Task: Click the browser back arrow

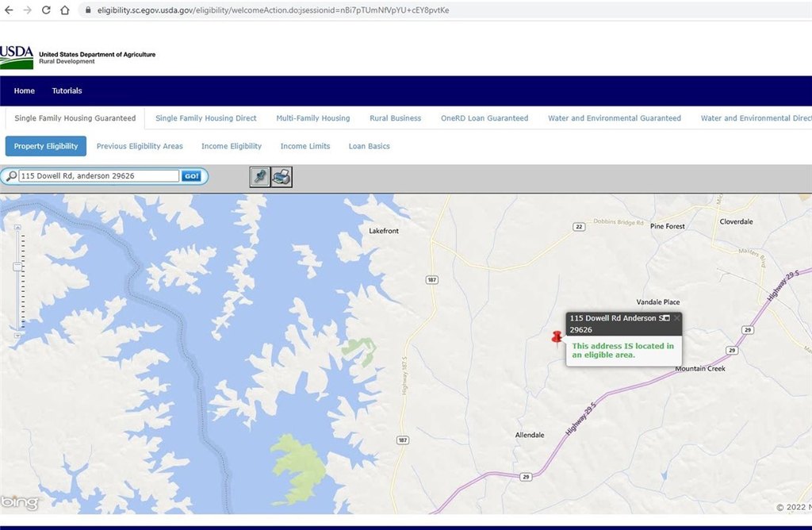Action: click(x=9, y=10)
